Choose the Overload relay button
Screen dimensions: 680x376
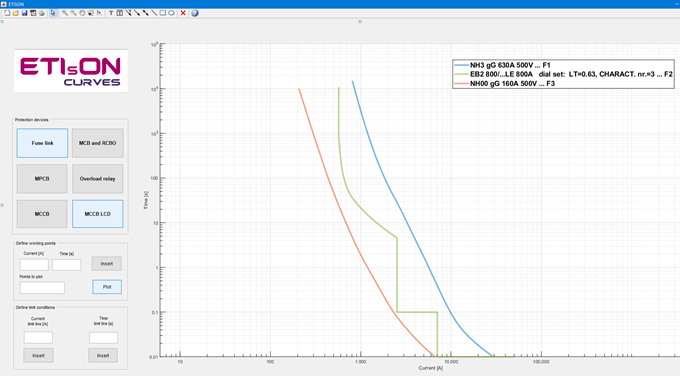[x=98, y=178]
